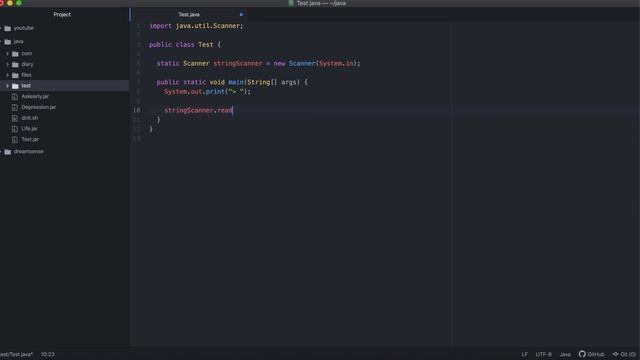Click the 'String[] args' parameter

273,82
